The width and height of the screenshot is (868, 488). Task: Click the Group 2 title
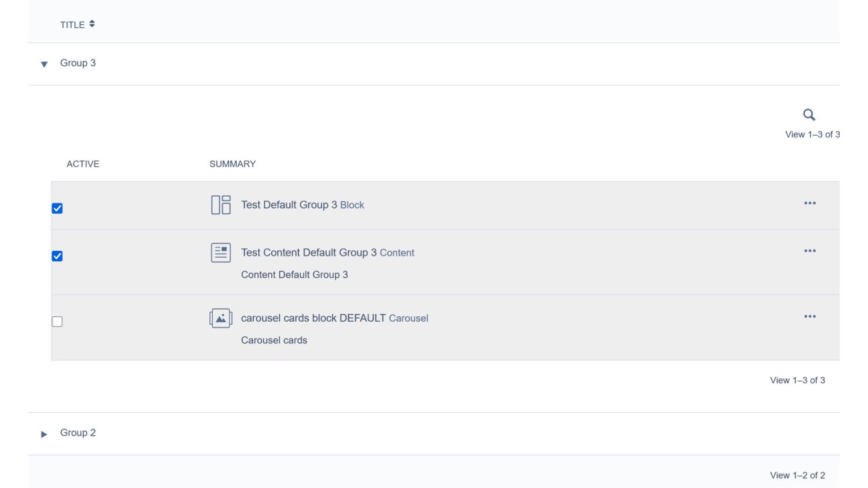(78, 433)
